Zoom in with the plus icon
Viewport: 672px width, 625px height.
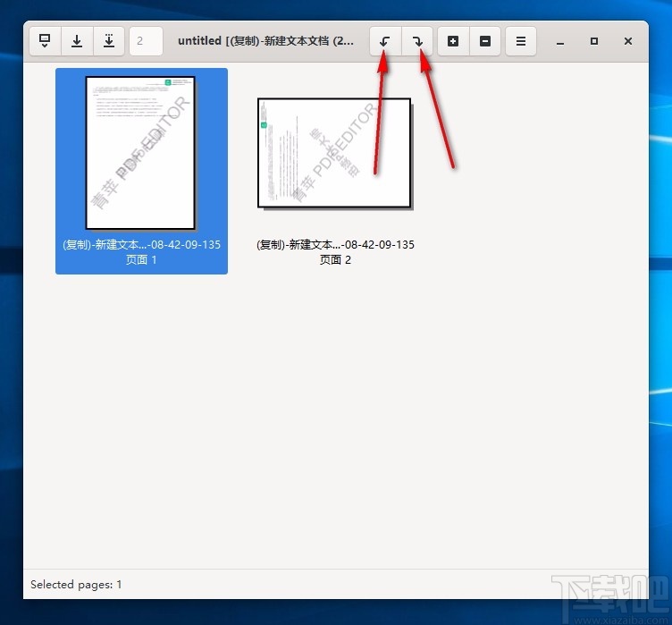(x=453, y=41)
